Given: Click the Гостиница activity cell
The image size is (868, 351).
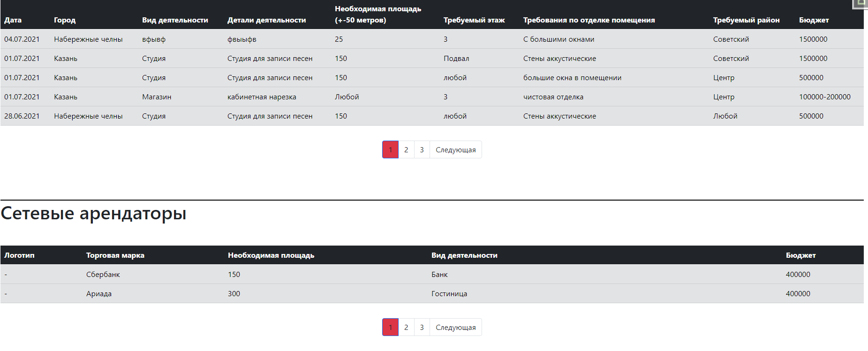Looking at the screenshot, I should [449, 294].
